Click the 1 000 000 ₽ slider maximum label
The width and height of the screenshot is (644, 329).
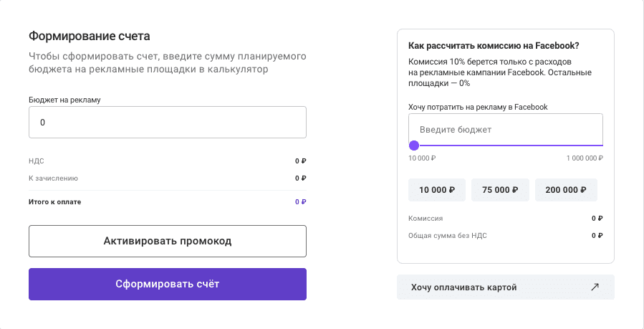pyautogui.click(x=585, y=158)
